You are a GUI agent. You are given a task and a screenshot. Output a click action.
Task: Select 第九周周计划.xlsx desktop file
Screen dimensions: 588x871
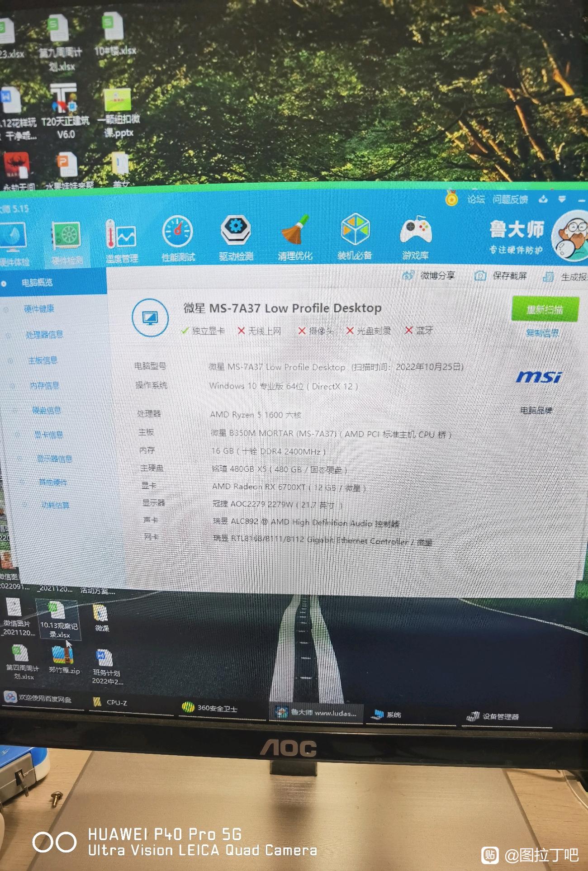pyautogui.click(x=60, y=43)
